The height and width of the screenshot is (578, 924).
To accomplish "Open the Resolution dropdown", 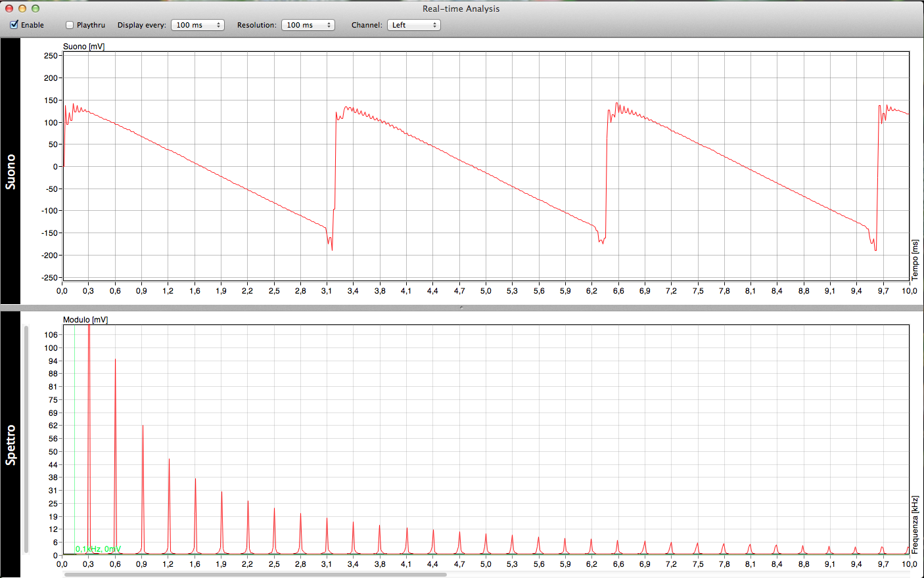I will pos(308,25).
